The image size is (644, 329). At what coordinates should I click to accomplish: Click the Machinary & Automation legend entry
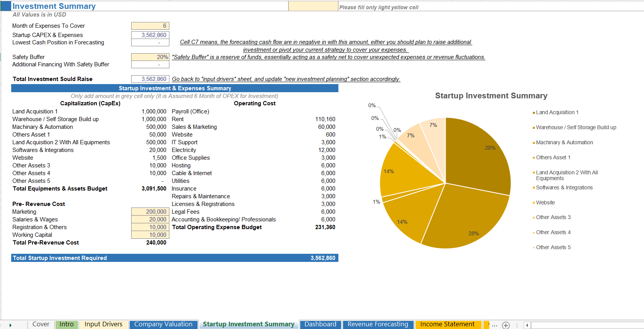(564, 142)
